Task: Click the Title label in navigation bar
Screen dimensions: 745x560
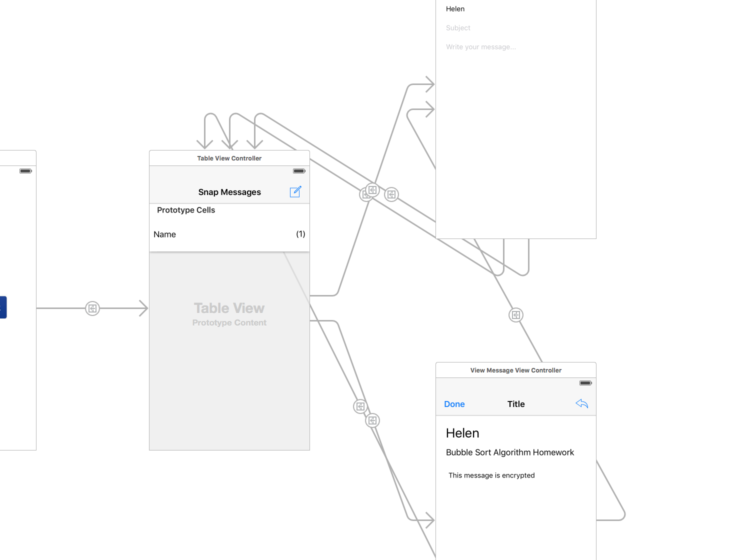Action: click(x=516, y=404)
